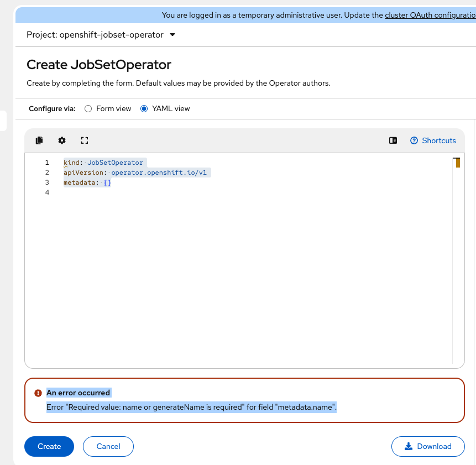Click the metadata: {} line in editor

87,182
